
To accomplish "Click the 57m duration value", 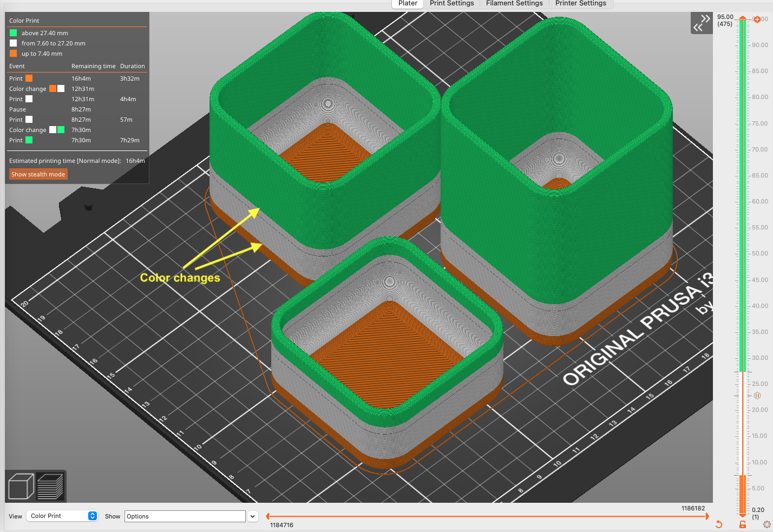I will coord(126,120).
